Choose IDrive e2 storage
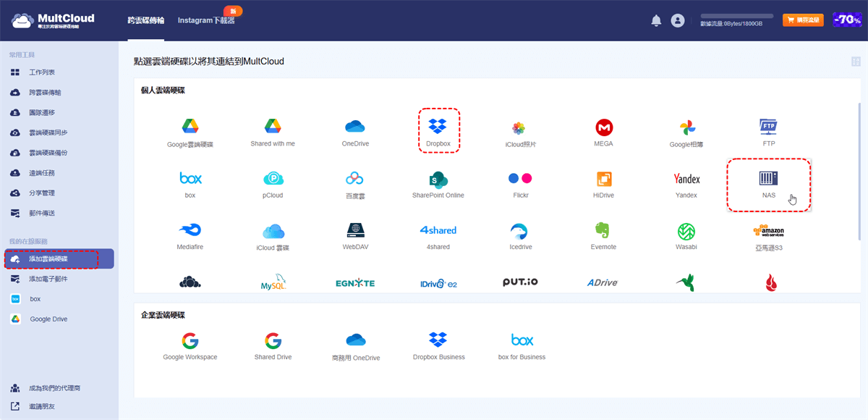 (439, 284)
